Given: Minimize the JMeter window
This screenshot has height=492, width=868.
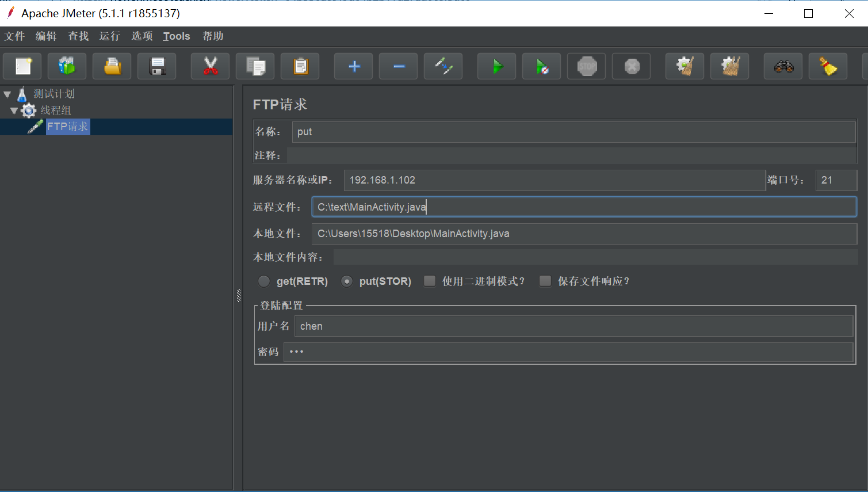Looking at the screenshot, I should click(x=768, y=13).
